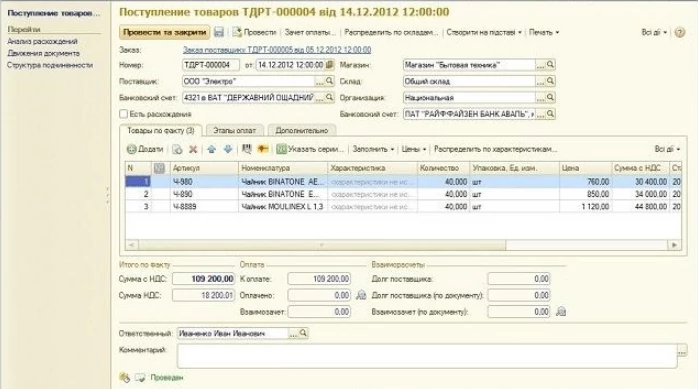Open the Печать dropdown menu
The image size is (698, 389).
(x=544, y=32)
